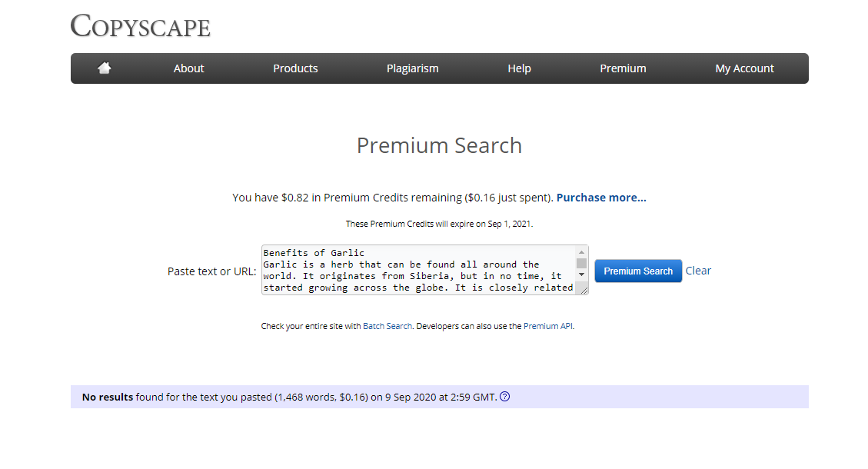Open help question mark beside results
This screenshot has width=868, height=469.
(505, 397)
